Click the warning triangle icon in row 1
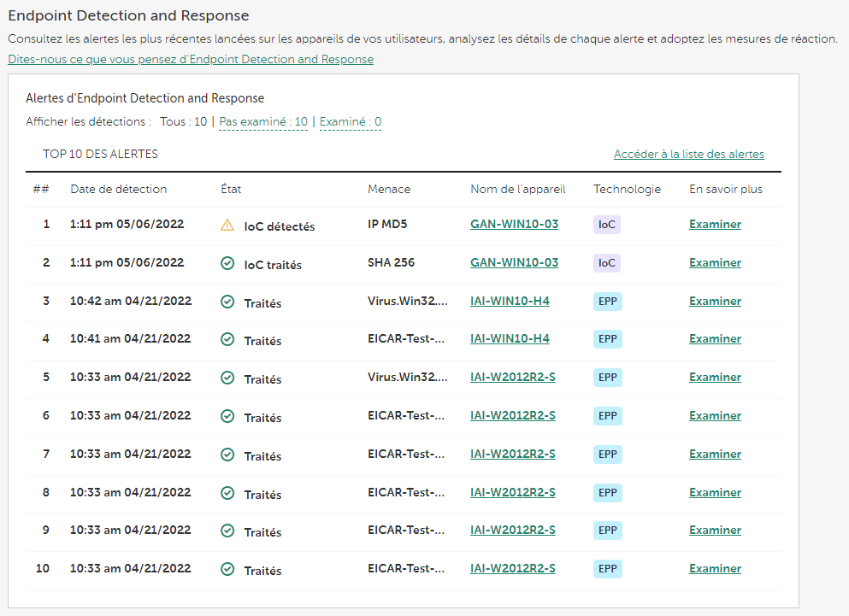This screenshot has width=849, height=616. (227, 226)
